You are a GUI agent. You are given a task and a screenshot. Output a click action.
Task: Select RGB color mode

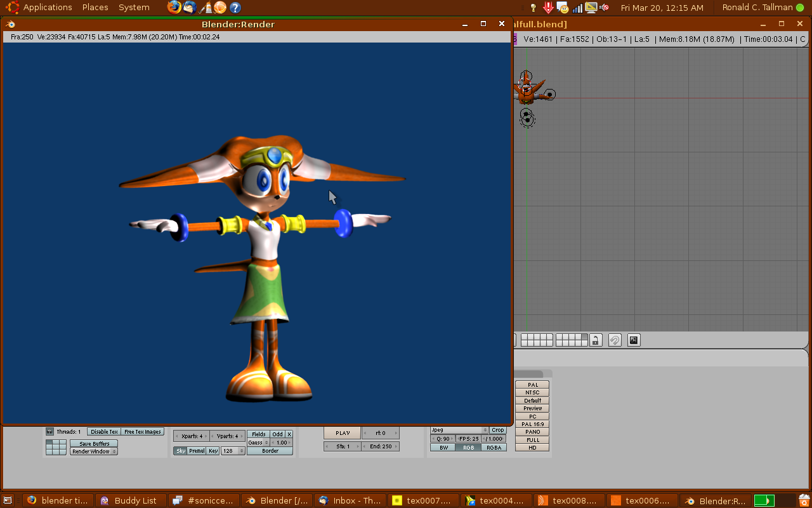coord(469,448)
